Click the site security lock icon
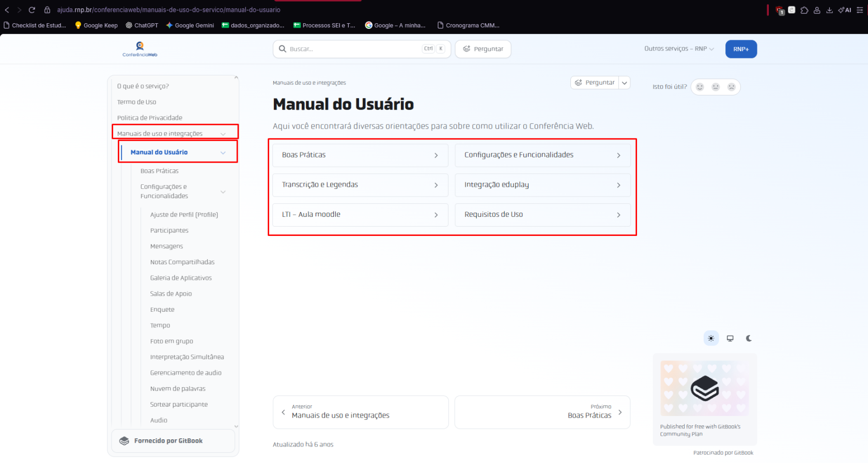The width and height of the screenshot is (868, 463). point(47,10)
